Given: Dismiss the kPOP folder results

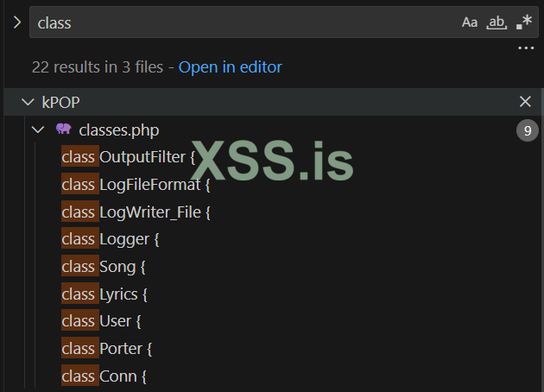Looking at the screenshot, I should pyautogui.click(x=525, y=102).
